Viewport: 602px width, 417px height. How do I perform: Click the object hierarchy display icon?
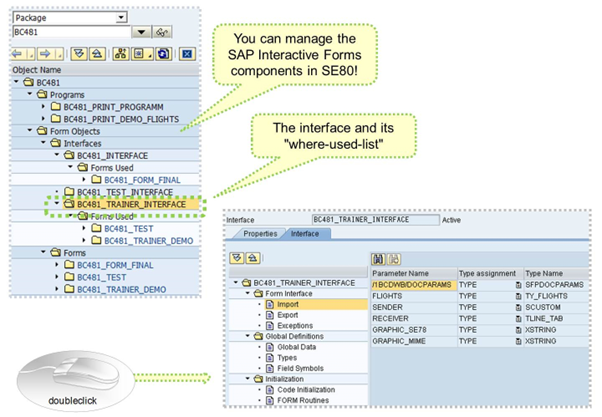click(124, 52)
